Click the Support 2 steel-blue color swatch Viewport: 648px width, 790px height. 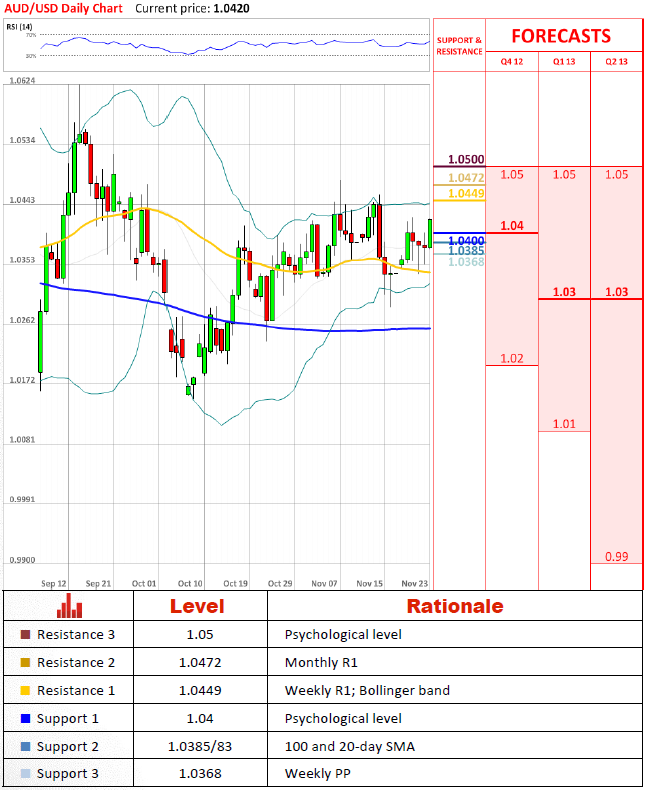click(25, 747)
